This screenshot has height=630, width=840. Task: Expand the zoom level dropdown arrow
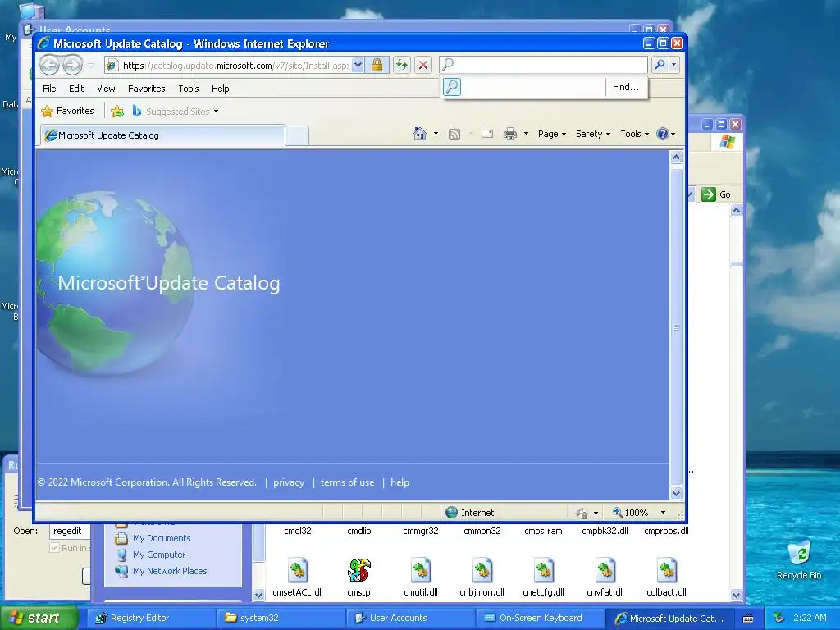(x=663, y=513)
